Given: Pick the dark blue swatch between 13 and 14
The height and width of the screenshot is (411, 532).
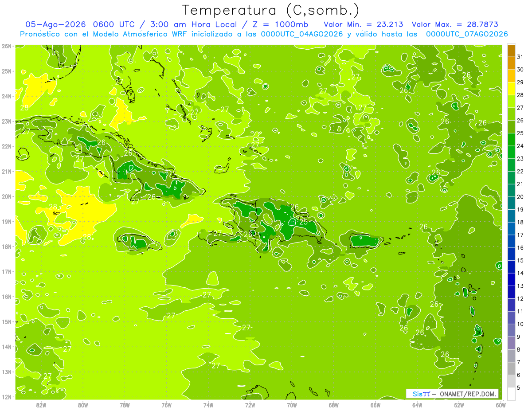Looking at the screenshot, I should tap(511, 279).
